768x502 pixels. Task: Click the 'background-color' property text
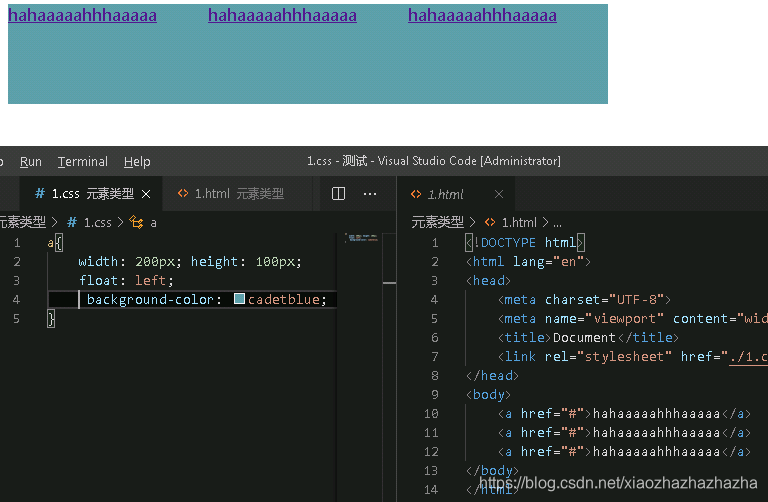[150, 300]
